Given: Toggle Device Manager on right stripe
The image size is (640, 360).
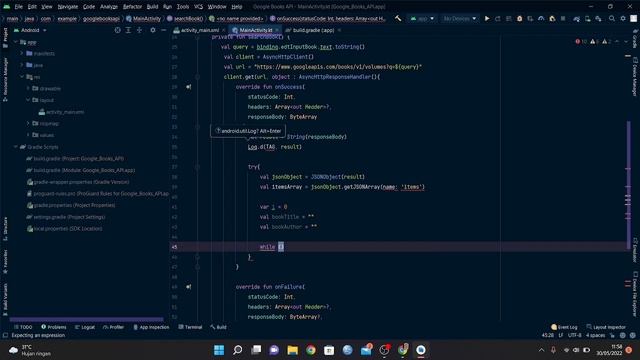Looking at the screenshot, I should pos(635,76).
